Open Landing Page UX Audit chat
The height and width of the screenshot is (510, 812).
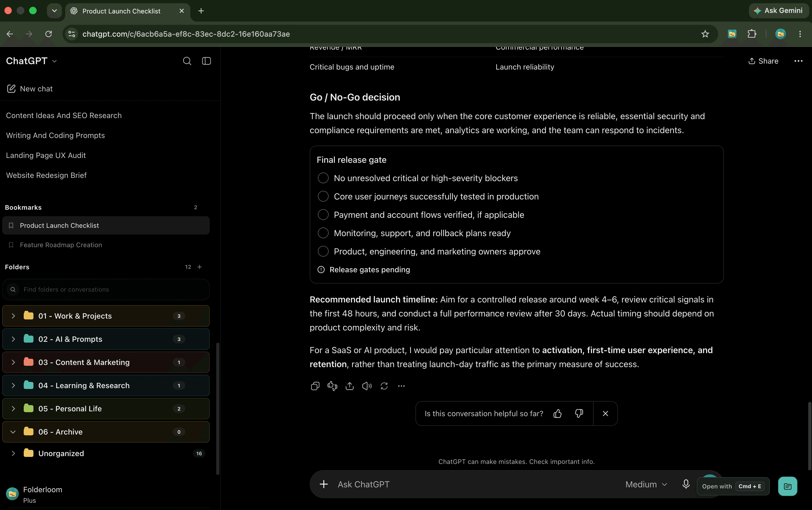point(46,155)
